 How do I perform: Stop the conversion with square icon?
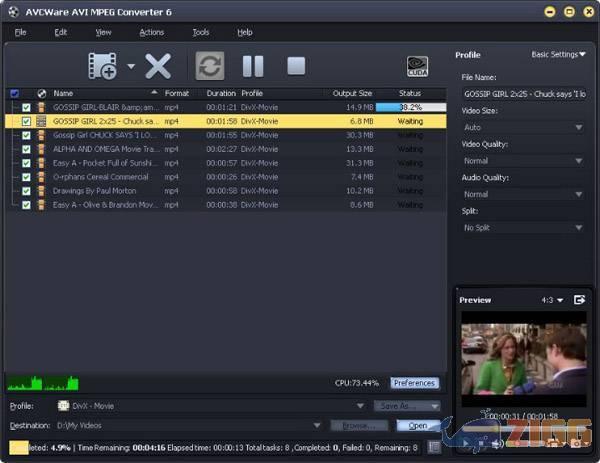[296, 67]
